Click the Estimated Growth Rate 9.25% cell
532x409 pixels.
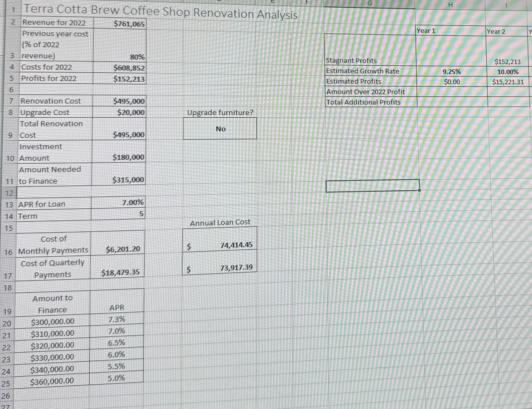pyautogui.click(x=452, y=72)
